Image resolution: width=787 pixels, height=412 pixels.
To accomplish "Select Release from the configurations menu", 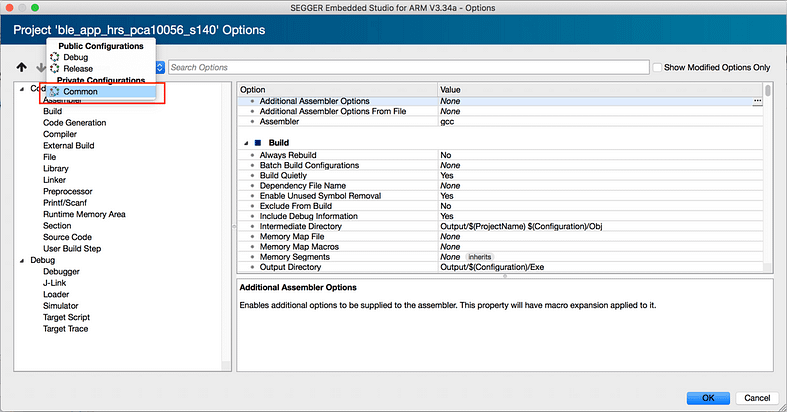I will [x=78, y=69].
